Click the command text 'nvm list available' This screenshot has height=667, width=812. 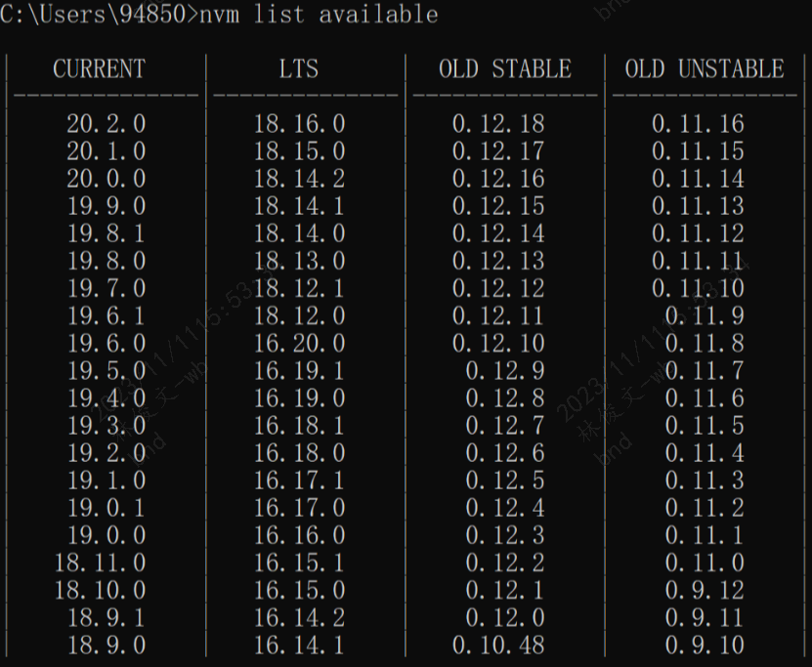tap(319, 15)
